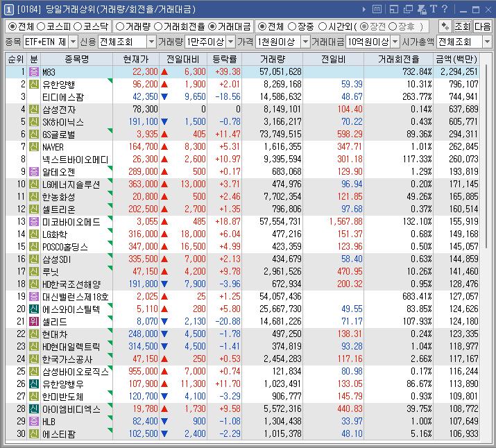Click the 조회 search button

pos(463,26)
